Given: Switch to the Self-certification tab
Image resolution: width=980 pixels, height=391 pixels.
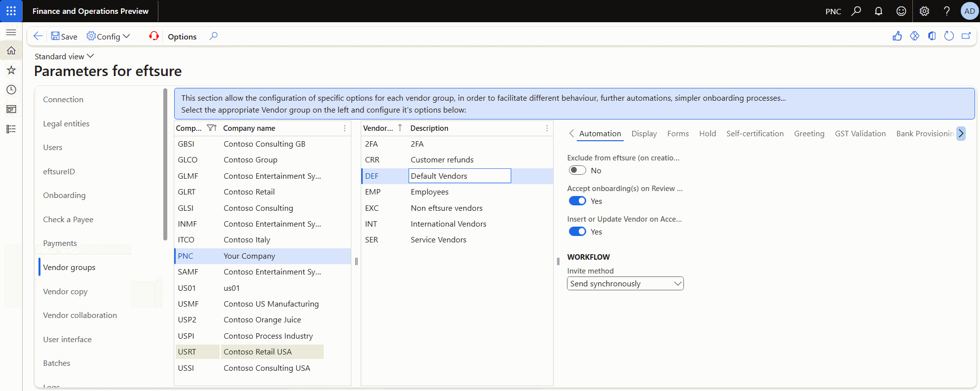Looking at the screenshot, I should pyautogui.click(x=755, y=133).
